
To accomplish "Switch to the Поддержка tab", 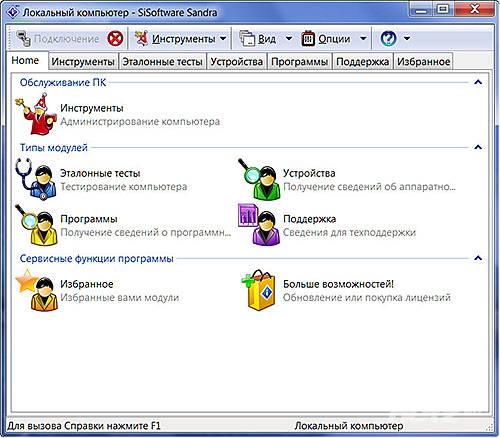I will pyautogui.click(x=363, y=62).
